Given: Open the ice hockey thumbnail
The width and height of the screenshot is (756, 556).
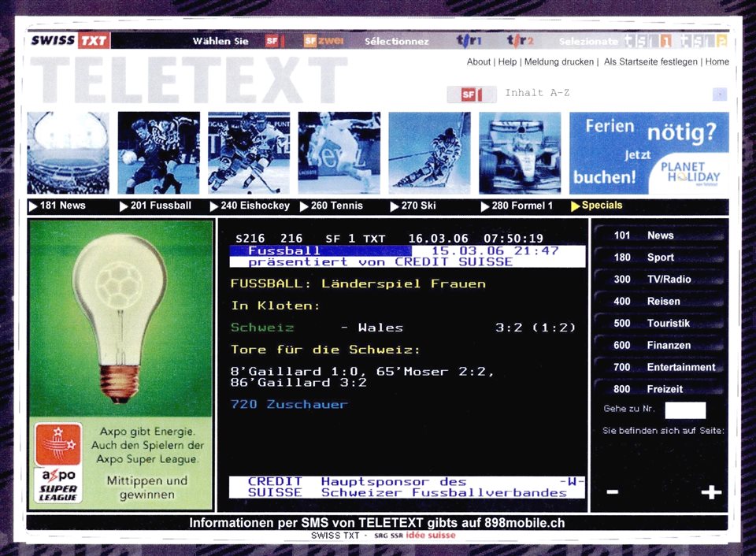Looking at the screenshot, I should (x=249, y=153).
